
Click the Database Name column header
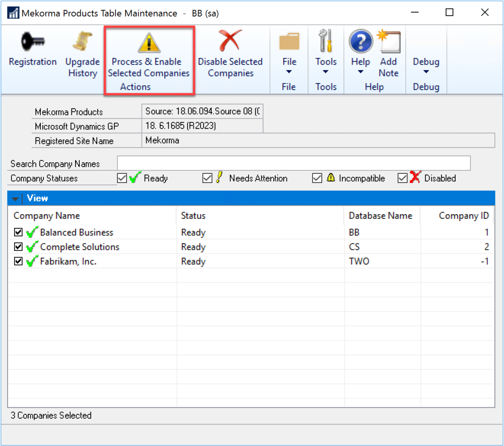(x=381, y=216)
